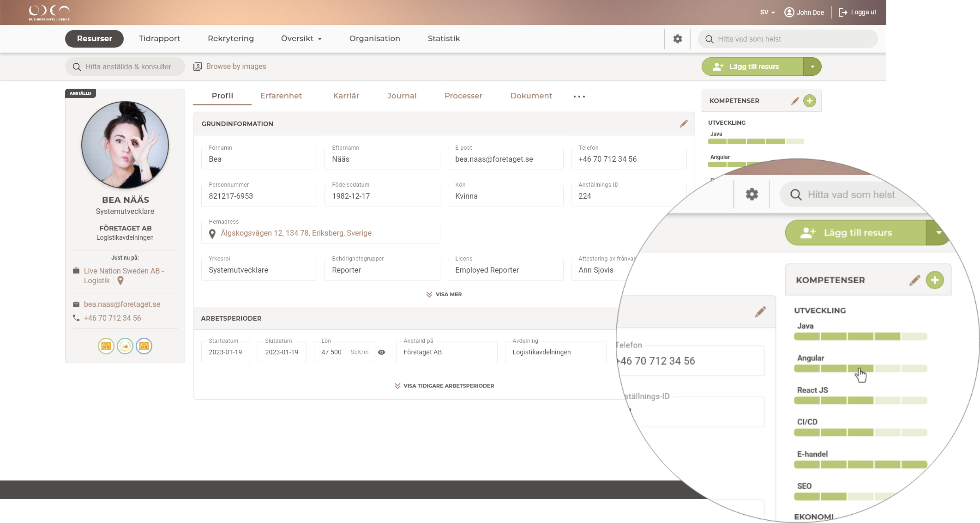The image size is (980, 523).
Task: Click the envelope icon in sidebar
Action: 76,304
